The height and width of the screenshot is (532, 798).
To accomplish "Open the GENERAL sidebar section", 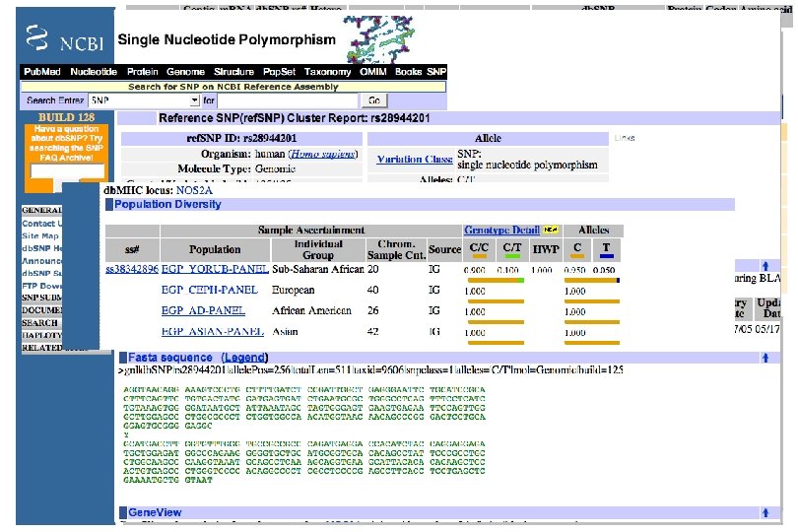I will 41,210.
